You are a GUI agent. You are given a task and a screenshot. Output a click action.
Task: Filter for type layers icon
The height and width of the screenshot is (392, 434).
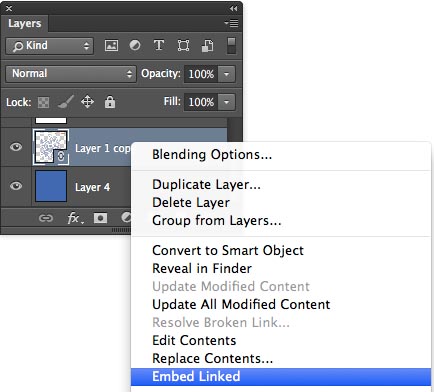(159, 45)
